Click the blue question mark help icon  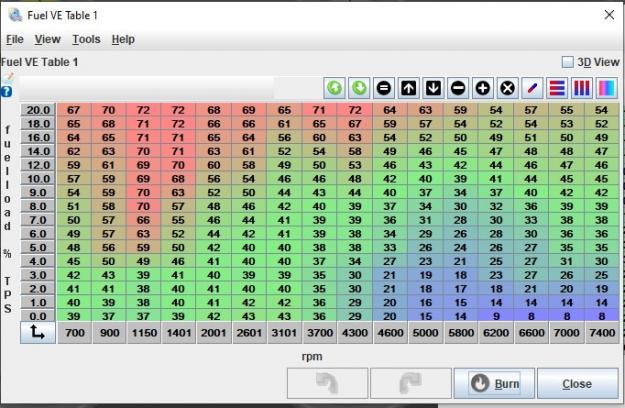click(7, 91)
